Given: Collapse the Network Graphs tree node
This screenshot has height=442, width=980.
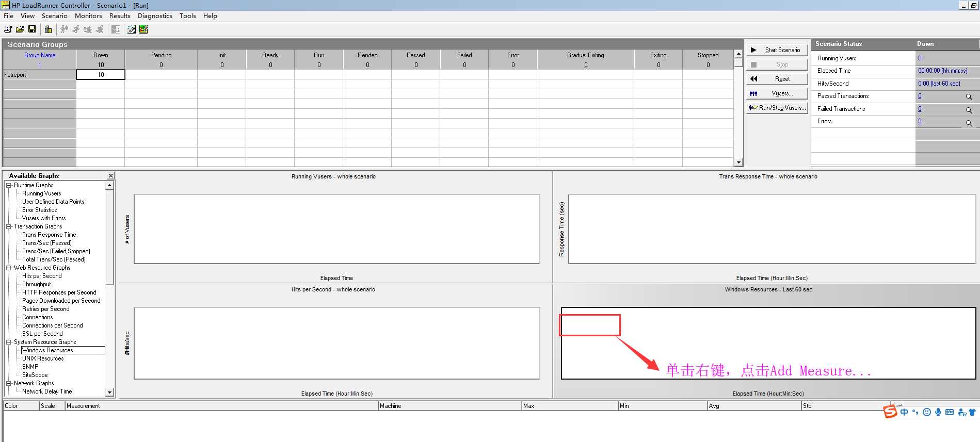Looking at the screenshot, I should coord(9,383).
